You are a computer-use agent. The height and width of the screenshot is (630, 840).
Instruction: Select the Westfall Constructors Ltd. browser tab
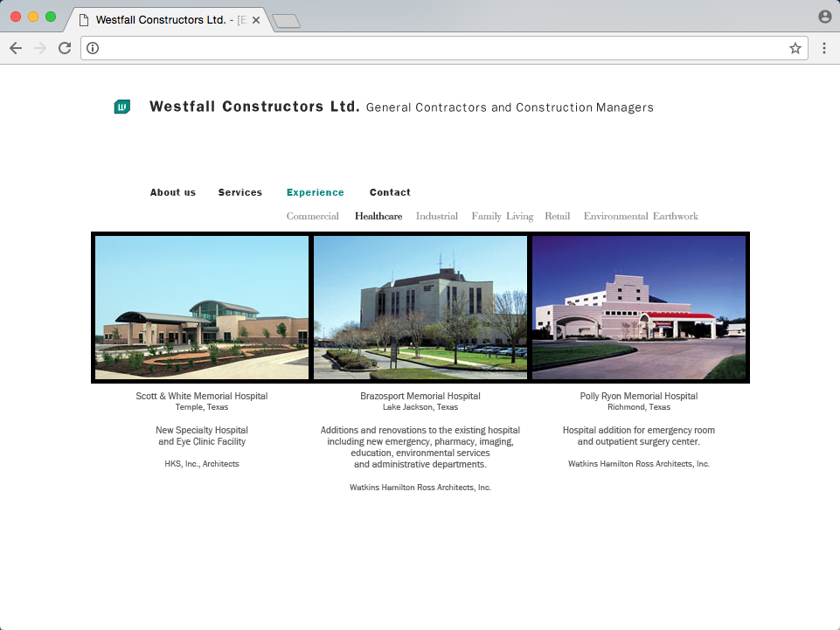point(169,20)
